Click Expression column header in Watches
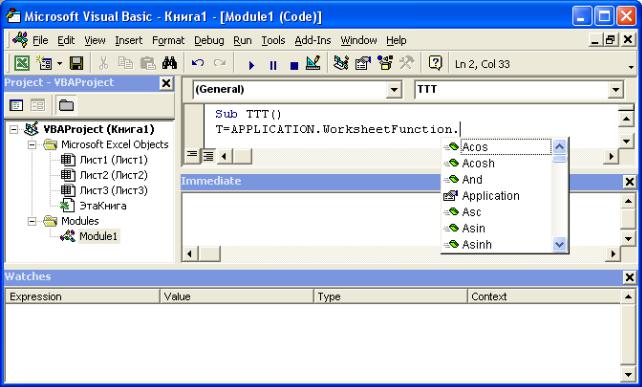This screenshot has height=387, width=642. coord(82,296)
